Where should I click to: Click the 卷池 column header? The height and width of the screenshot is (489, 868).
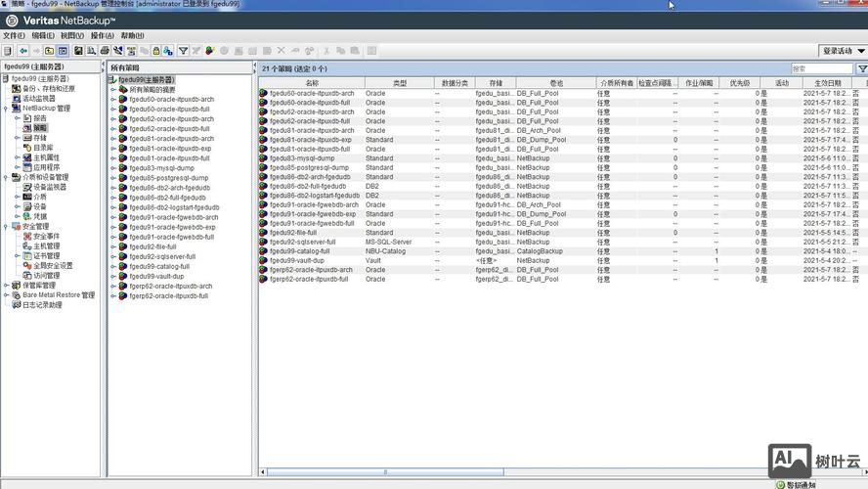coord(555,83)
